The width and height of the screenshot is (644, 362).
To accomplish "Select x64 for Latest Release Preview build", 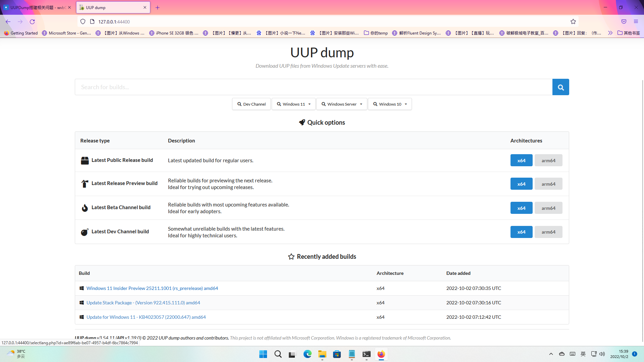I will tap(521, 184).
